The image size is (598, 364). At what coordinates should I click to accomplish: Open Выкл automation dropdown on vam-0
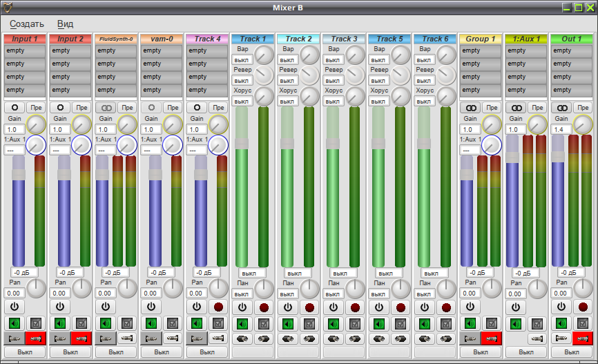click(x=162, y=352)
